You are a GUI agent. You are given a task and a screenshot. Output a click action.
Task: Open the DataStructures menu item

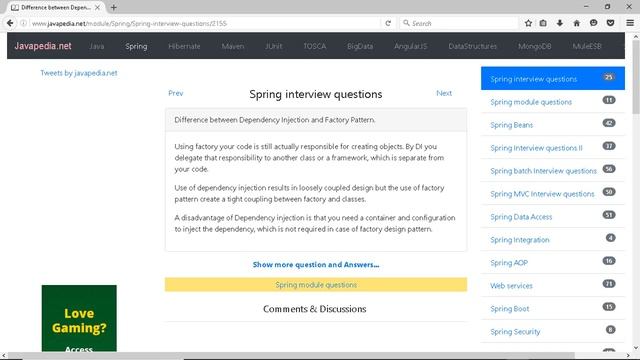[473, 46]
